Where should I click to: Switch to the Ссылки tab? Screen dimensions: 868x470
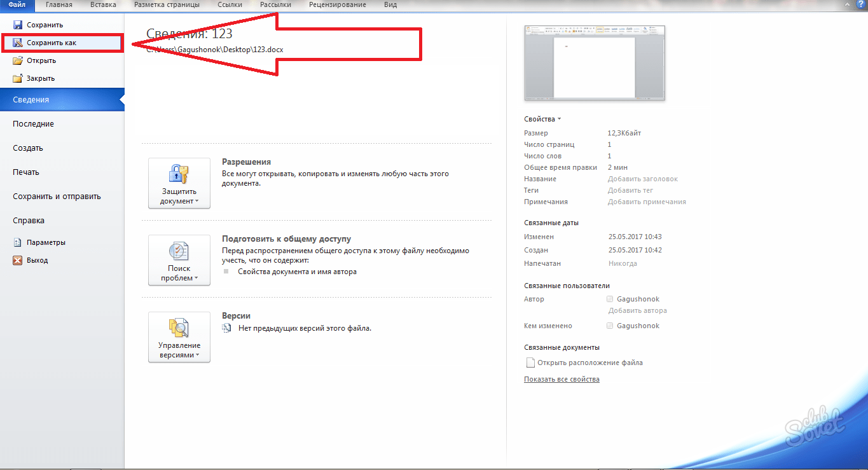click(x=230, y=4)
